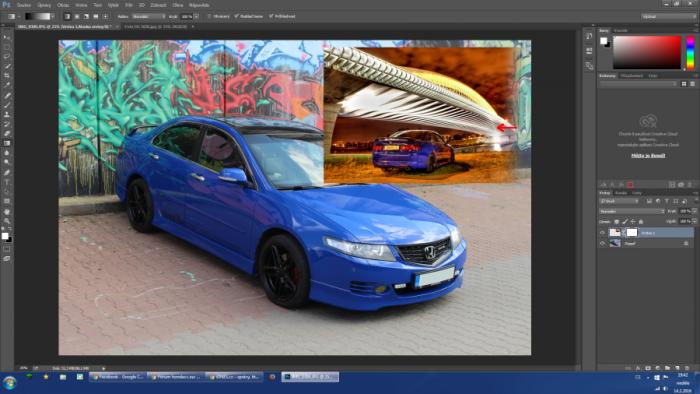This screenshot has height=394, width=700.
Task: Select the Clone Stamp tool
Action: (7, 115)
